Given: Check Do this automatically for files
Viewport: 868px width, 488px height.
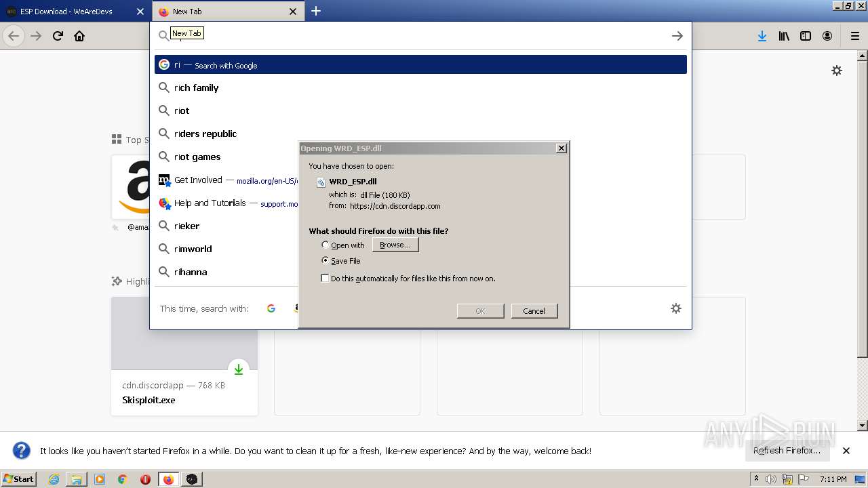Looking at the screenshot, I should point(325,279).
